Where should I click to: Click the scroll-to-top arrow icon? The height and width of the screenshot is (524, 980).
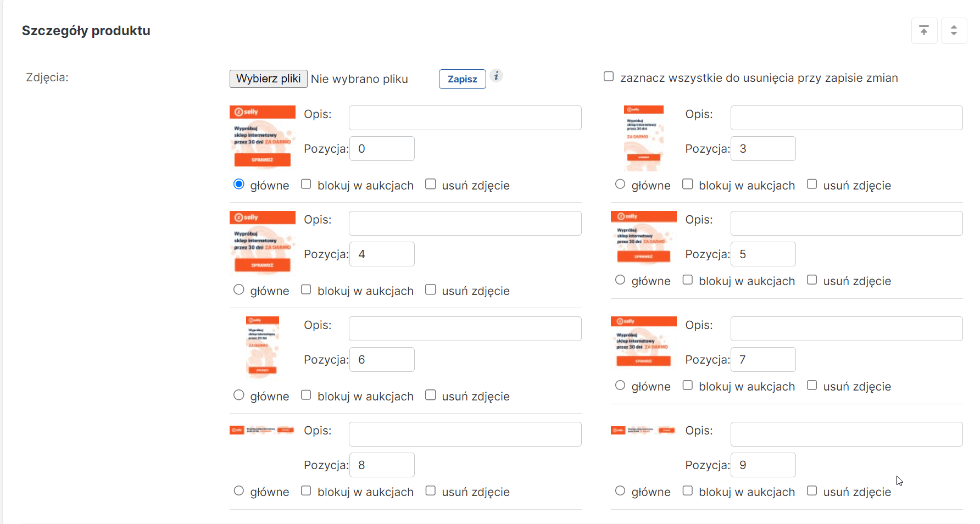(x=924, y=31)
